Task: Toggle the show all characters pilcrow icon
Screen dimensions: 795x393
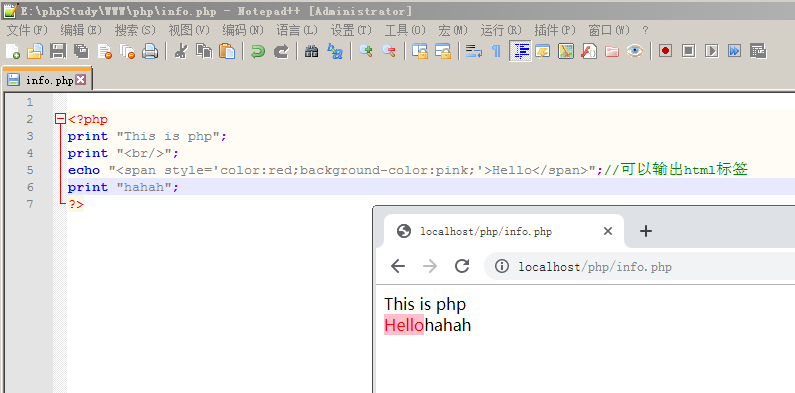Action: pos(496,51)
